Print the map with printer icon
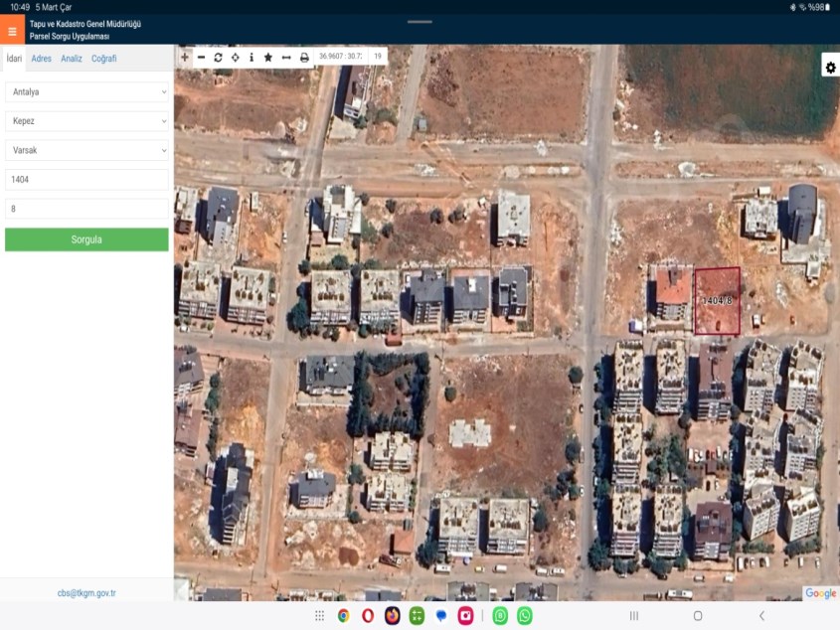 (x=304, y=58)
